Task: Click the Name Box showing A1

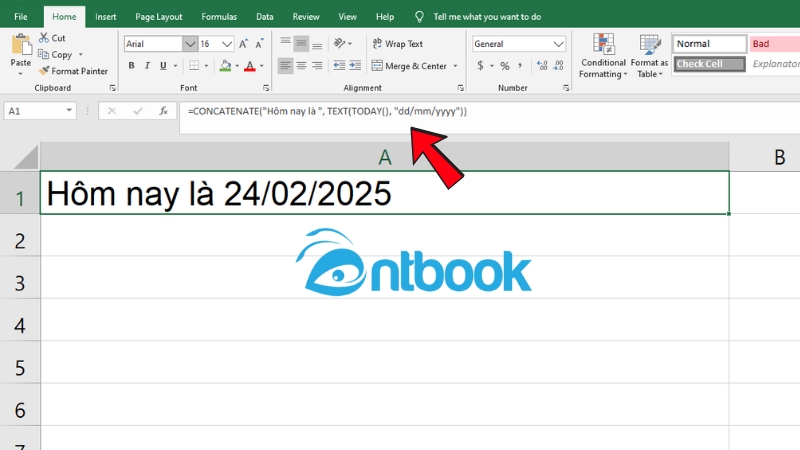Action: point(40,111)
